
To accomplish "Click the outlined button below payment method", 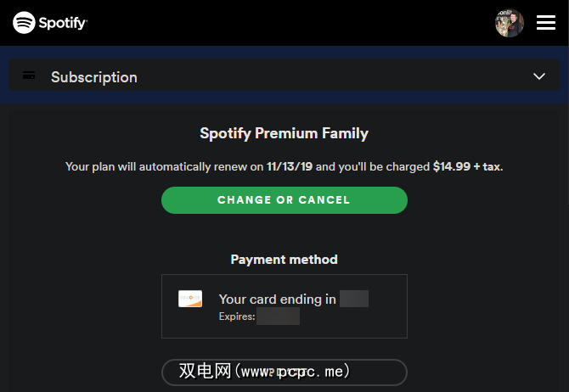I will pos(284,372).
